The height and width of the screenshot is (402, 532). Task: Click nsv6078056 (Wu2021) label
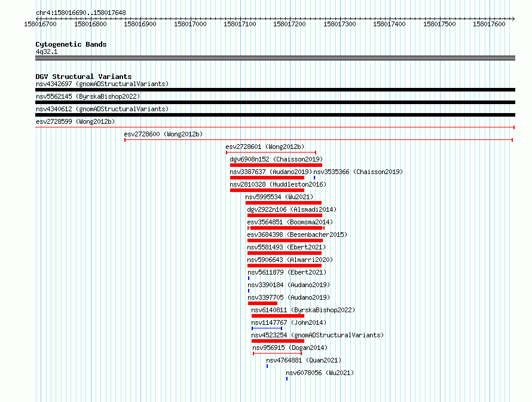click(320, 373)
